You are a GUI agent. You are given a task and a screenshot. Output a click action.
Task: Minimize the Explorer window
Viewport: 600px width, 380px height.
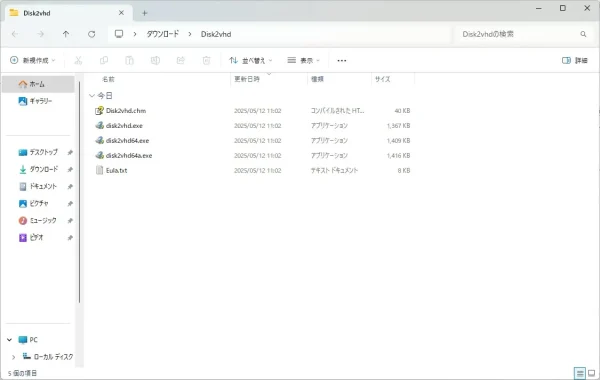[539, 8]
